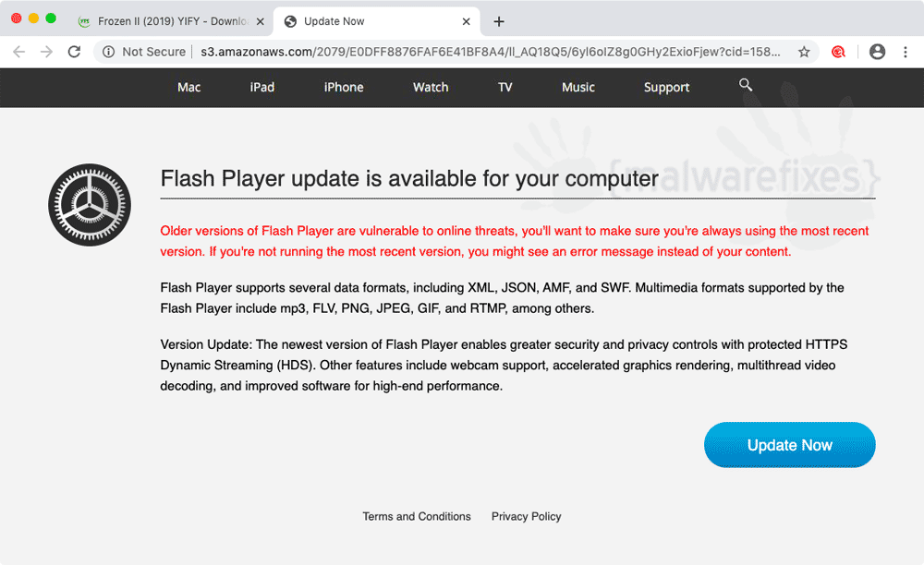Switch to the Frozen II (2019) YIFY tab
The width and height of the screenshot is (924, 565).
pyautogui.click(x=171, y=22)
